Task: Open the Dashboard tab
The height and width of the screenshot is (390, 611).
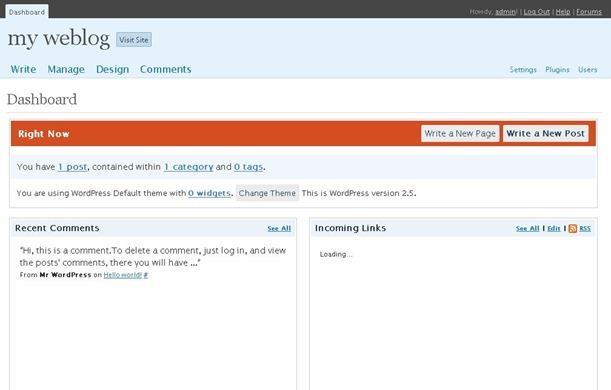Action: (x=27, y=12)
